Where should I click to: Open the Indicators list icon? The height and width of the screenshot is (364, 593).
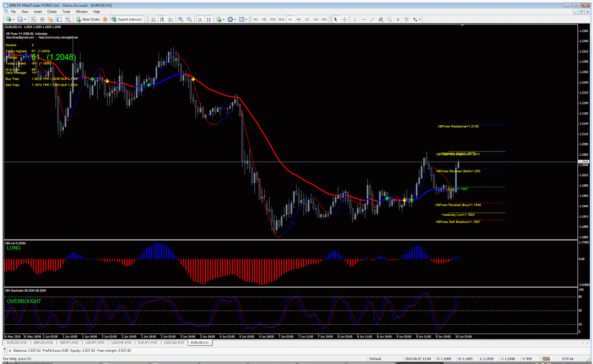[x=219, y=19]
